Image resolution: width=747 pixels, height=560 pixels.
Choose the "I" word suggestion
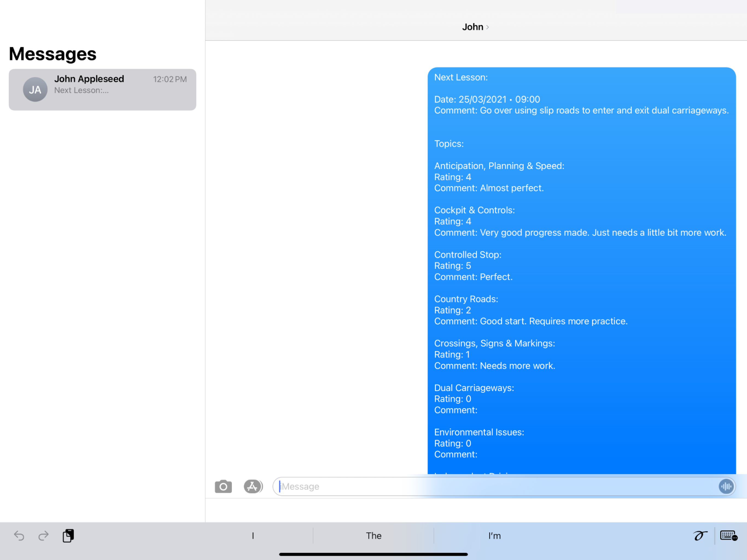pyautogui.click(x=253, y=536)
